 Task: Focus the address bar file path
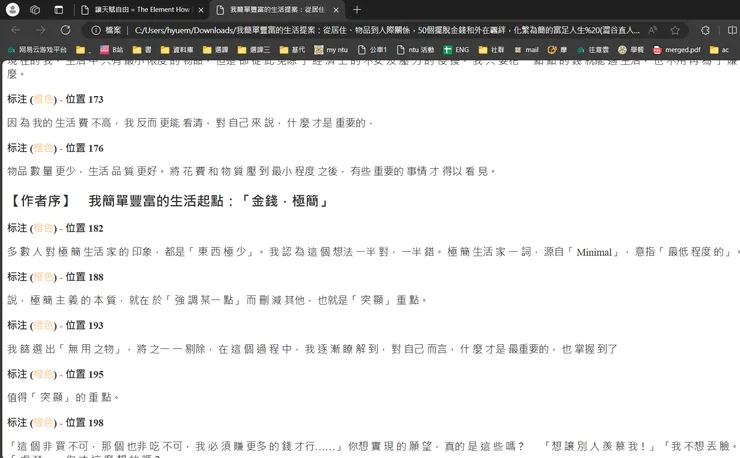387,30
